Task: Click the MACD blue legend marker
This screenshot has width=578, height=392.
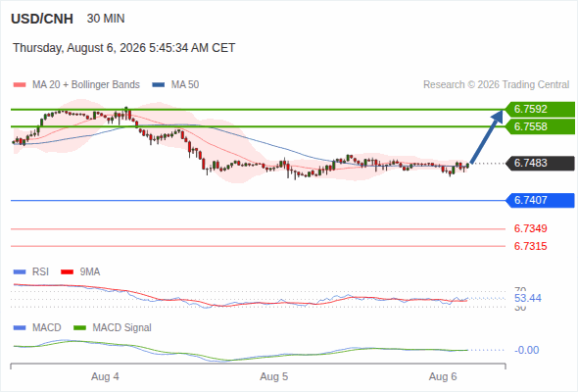Action: (x=20, y=328)
